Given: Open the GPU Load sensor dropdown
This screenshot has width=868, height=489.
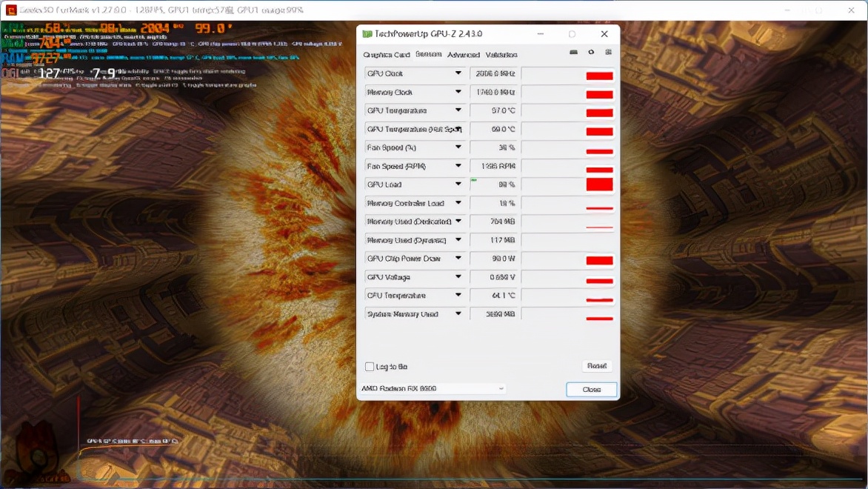Looking at the screenshot, I should tap(458, 184).
